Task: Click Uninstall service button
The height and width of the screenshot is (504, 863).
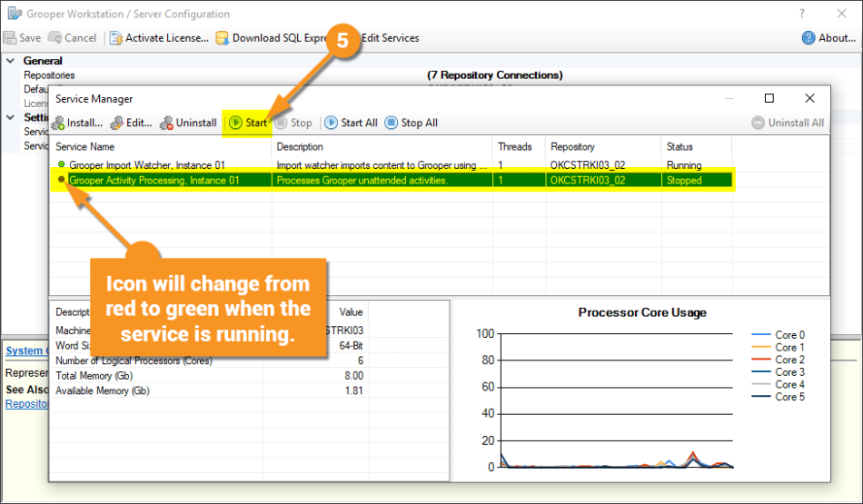Action: point(188,123)
